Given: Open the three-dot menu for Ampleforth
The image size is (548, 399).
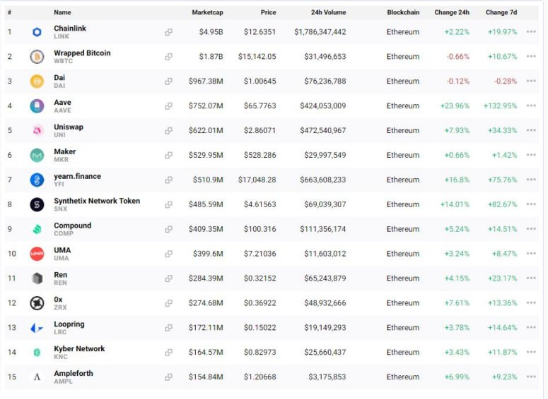Looking at the screenshot, I should [531, 377].
